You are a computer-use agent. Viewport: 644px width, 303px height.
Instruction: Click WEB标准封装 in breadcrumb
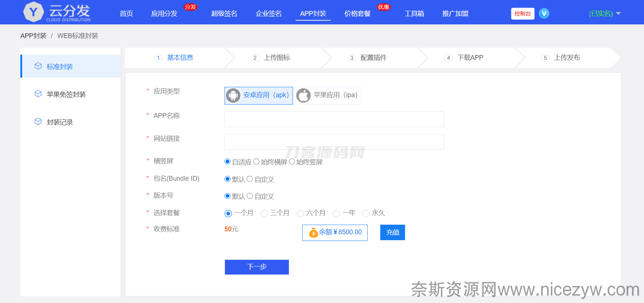point(78,36)
